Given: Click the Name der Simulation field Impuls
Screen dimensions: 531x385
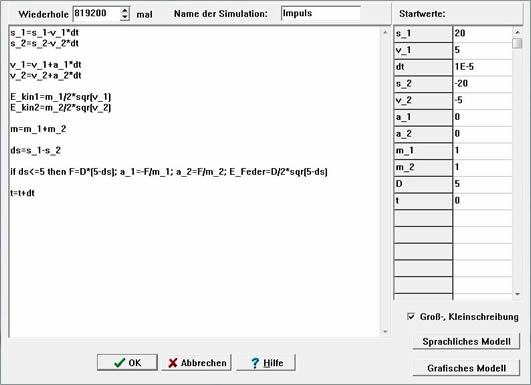Looking at the screenshot, I should [x=320, y=14].
